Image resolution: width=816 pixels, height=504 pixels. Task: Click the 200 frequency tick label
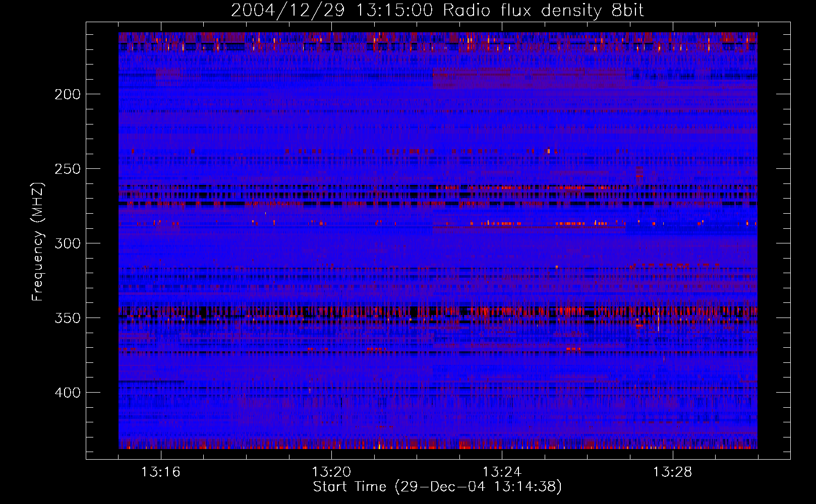pyautogui.click(x=68, y=94)
